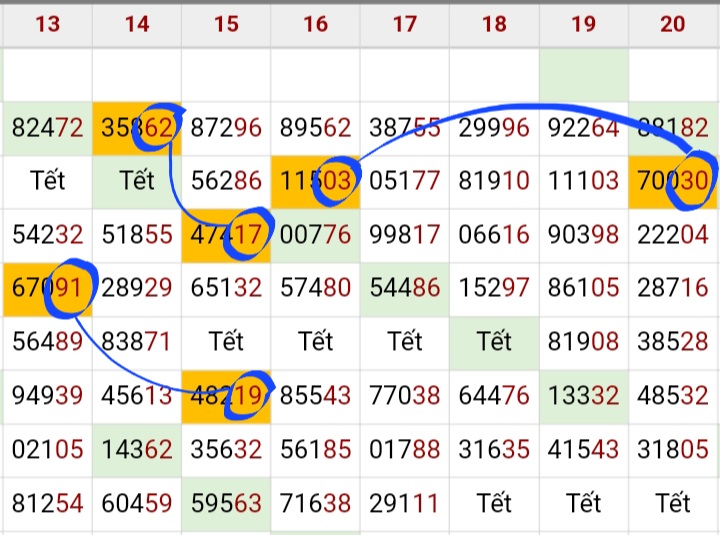The width and height of the screenshot is (720, 535).
Task: Click the cell with number 90398
Action: tap(584, 236)
